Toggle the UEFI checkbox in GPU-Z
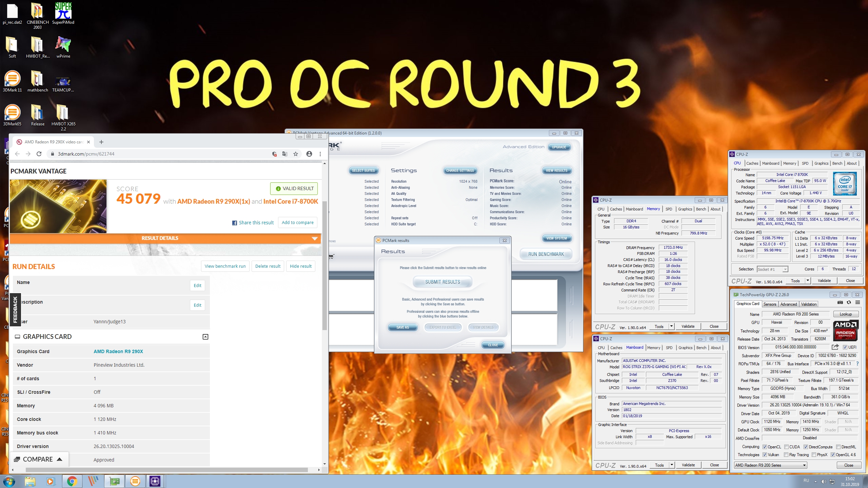Screen dimensions: 868x488 click(845, 347)
